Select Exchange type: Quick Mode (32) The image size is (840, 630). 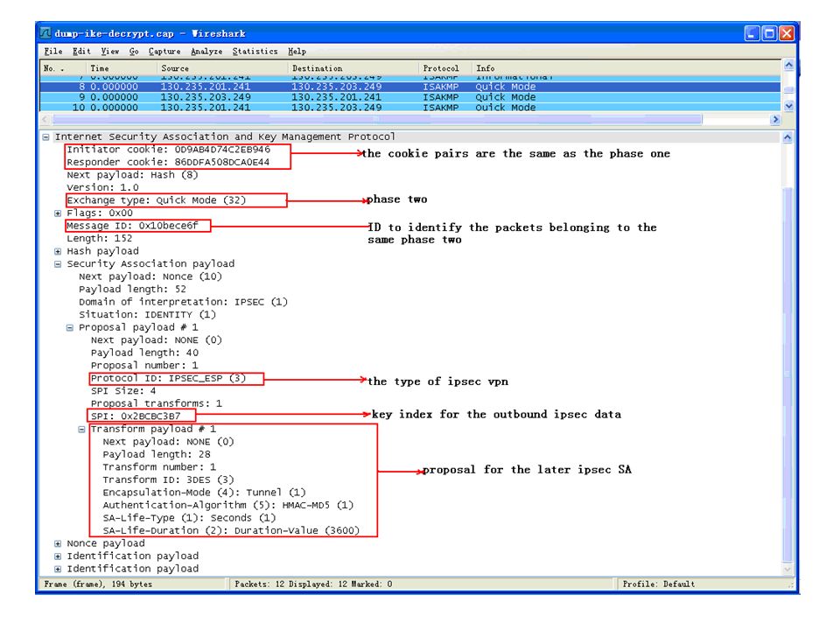point(157,200)
